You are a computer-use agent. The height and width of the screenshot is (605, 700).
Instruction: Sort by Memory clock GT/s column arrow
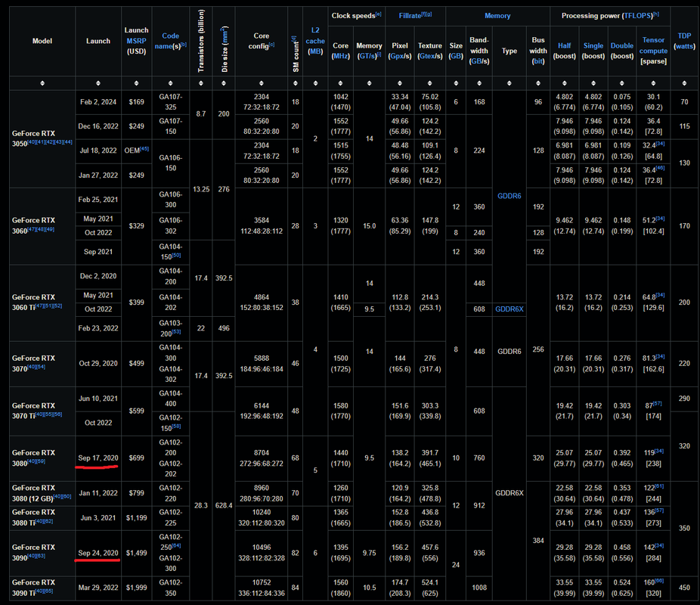(369, 83)
